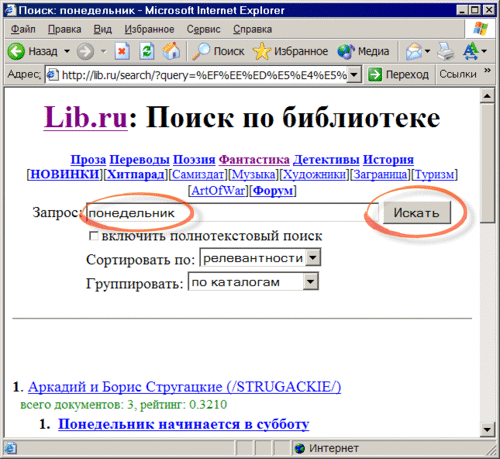Open the Избранное menu
The image size is (500, 459).
coord(149,29)
